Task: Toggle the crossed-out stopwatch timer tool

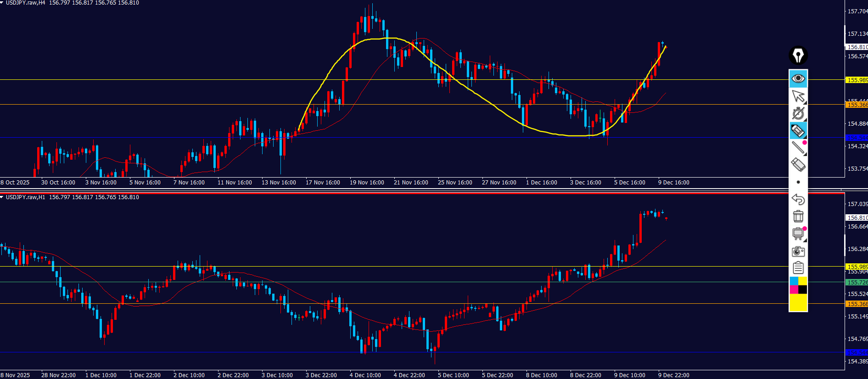Action: 798,113
